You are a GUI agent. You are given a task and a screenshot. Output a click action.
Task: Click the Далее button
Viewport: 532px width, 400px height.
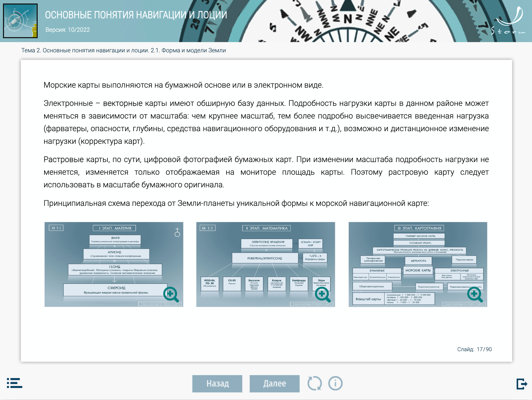pyautogui.click(x=275, y=384)
